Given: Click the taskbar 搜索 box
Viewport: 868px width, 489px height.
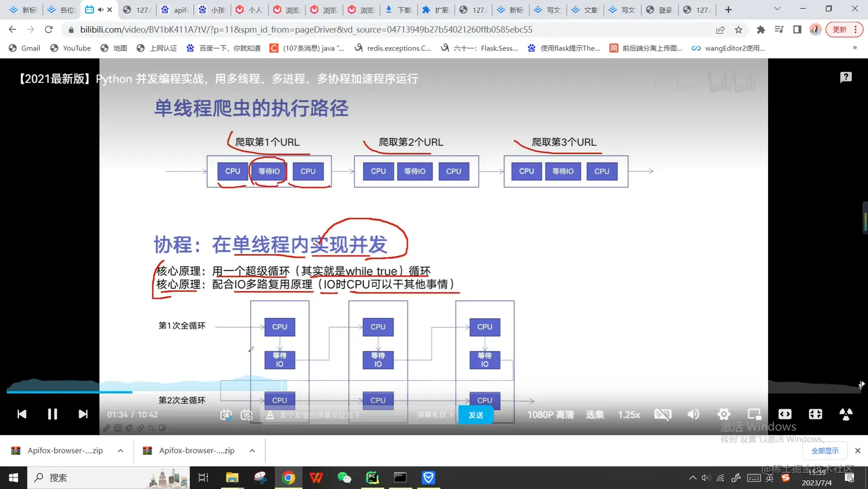Looking at the screenshot, I should [109, 478].
